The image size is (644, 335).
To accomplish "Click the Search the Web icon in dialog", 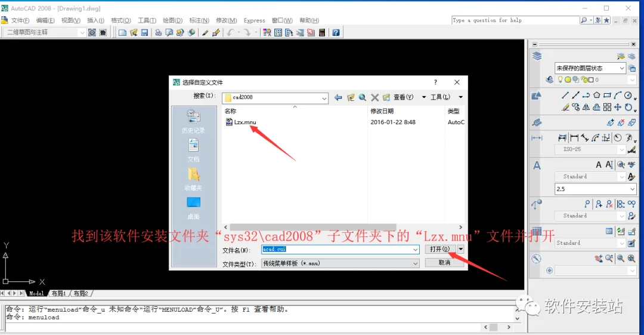I will coord(363,97).
